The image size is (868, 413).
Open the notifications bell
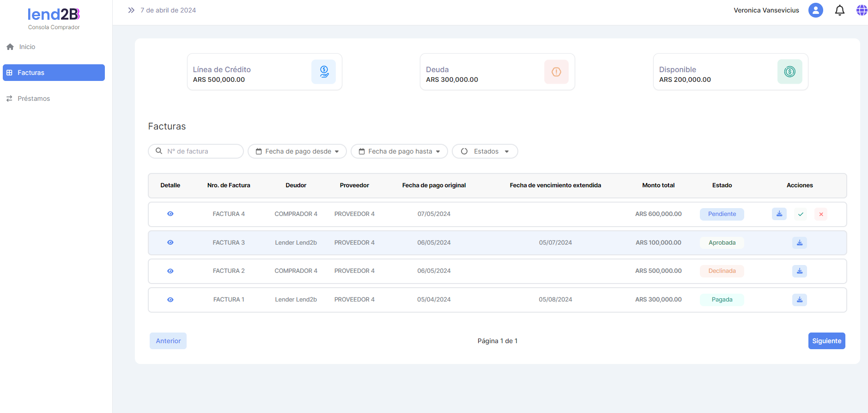tap(839, 10)
